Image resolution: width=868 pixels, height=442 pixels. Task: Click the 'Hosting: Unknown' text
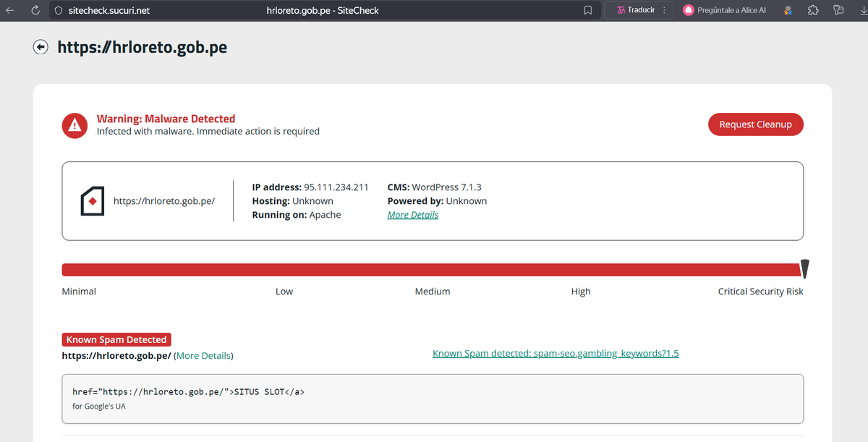(293, 201)
